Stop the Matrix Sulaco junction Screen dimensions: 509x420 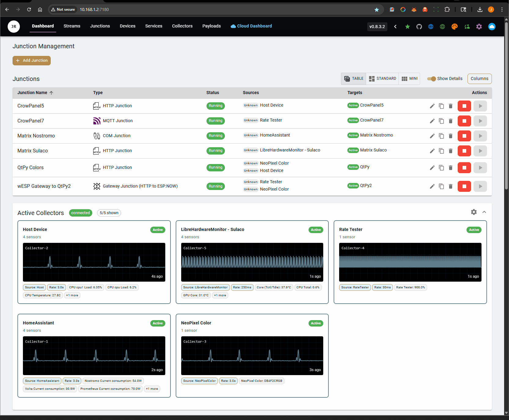tap(464, 151)
